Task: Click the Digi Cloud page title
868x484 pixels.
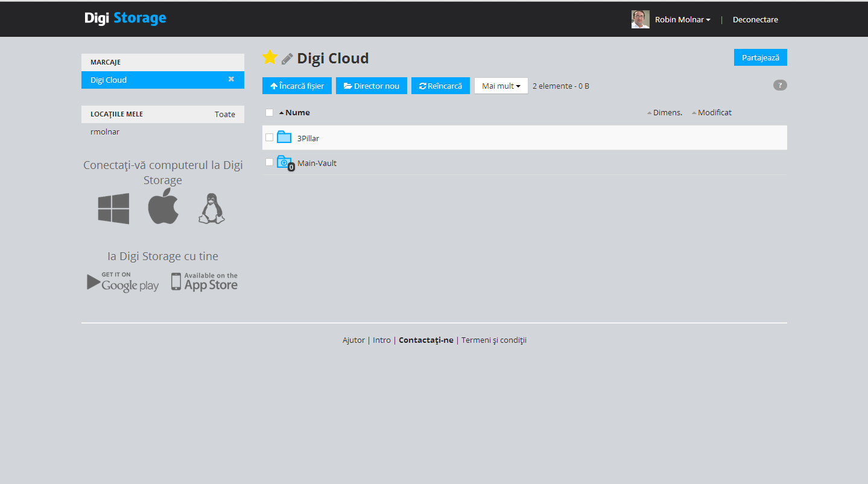Action: click(333, 59)
